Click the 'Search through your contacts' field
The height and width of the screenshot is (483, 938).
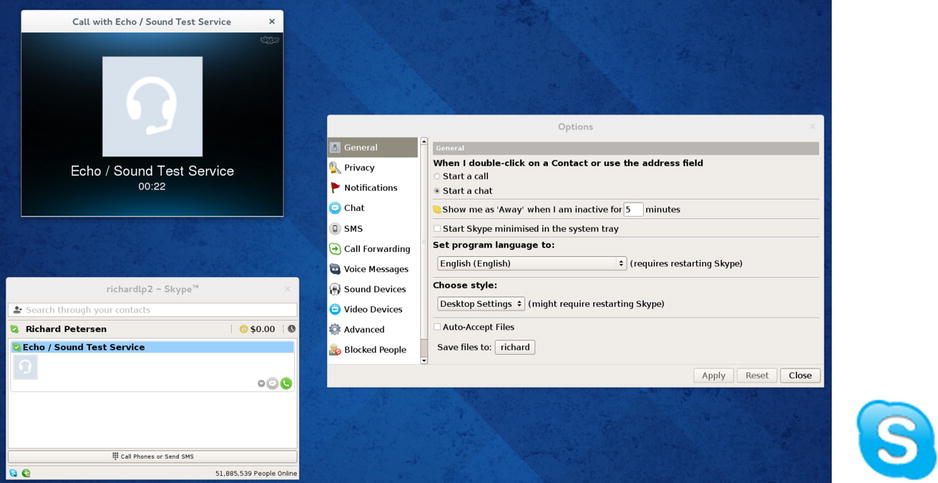click(x=153, y=310)
